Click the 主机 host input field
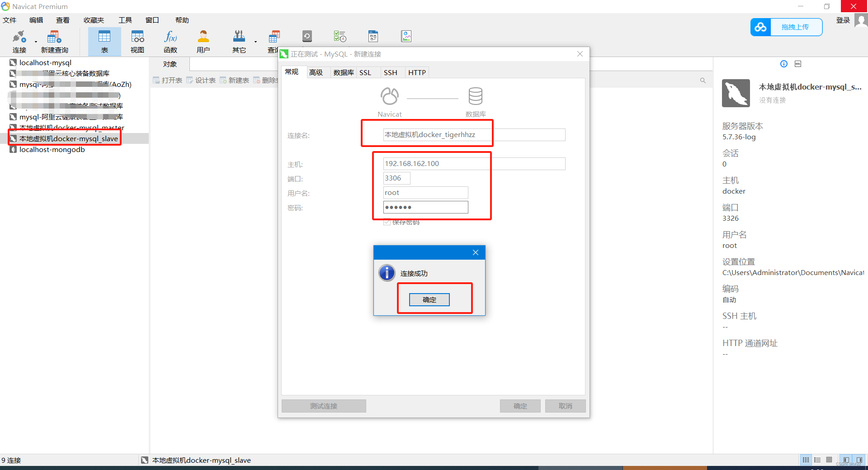The height and width of the screenshot is (470, 868). (x=474, y=164)
